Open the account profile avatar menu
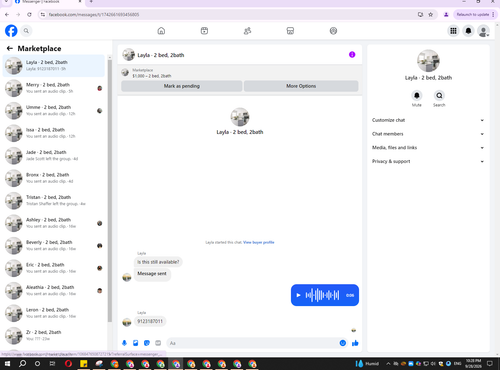Image resolution: width=500 pixels, height=370 pixels. (483, 31)
